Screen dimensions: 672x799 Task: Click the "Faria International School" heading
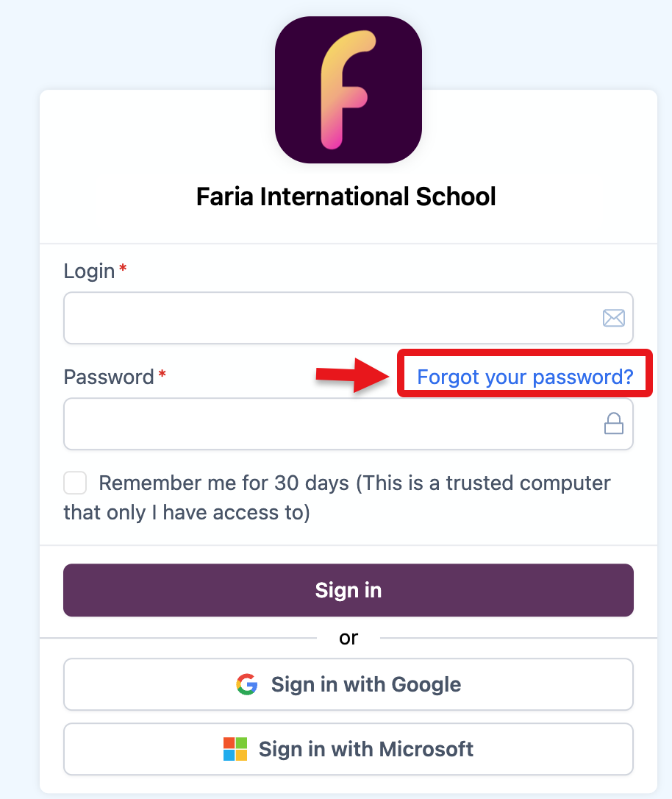[x=346, y=196]
